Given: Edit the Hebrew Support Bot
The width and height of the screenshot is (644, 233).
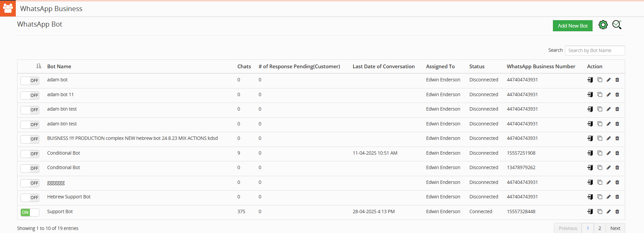Looking at the screenshot, I should (608, 197).
